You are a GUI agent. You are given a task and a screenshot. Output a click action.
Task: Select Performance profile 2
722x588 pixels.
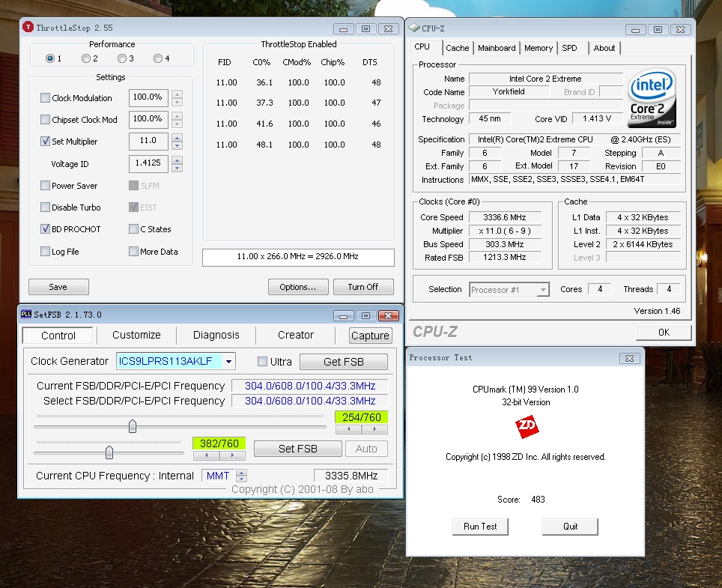pyautogui.click(x=85, y=58)
